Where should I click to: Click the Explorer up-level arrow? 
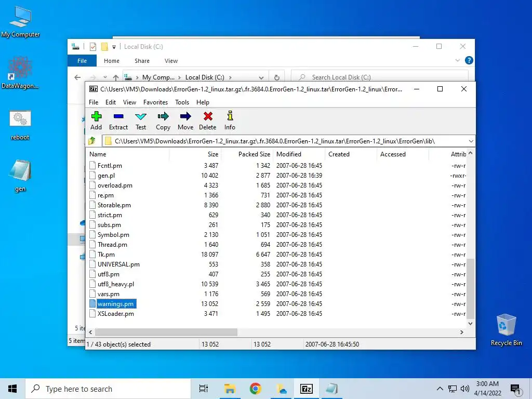(x=116, y=77)
